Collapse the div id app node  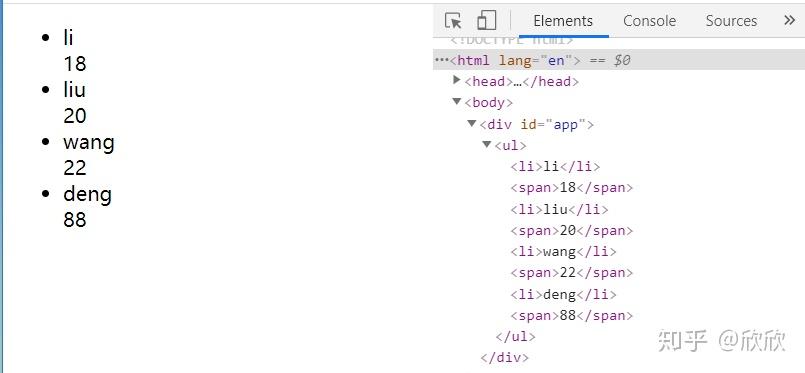[x=472, y=123]
